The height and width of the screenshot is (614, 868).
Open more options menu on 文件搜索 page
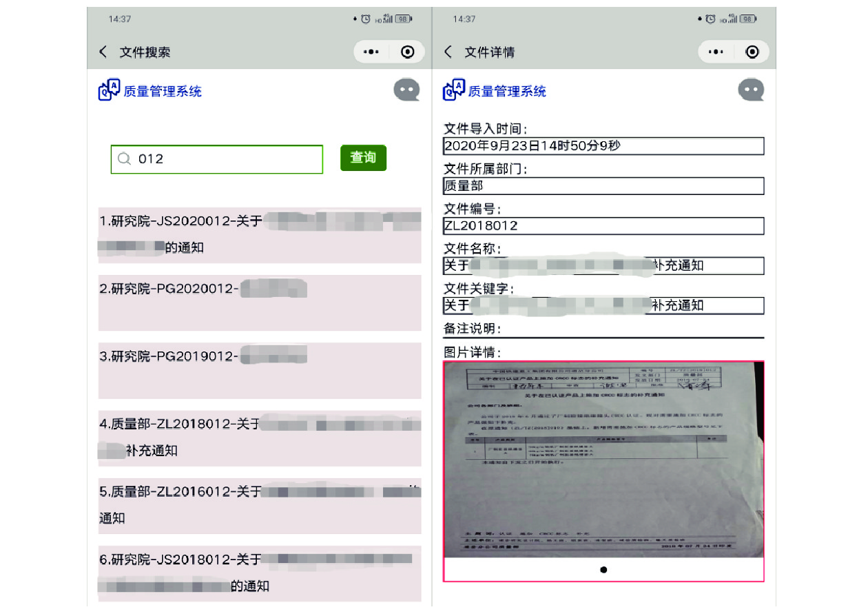point(371,52)
